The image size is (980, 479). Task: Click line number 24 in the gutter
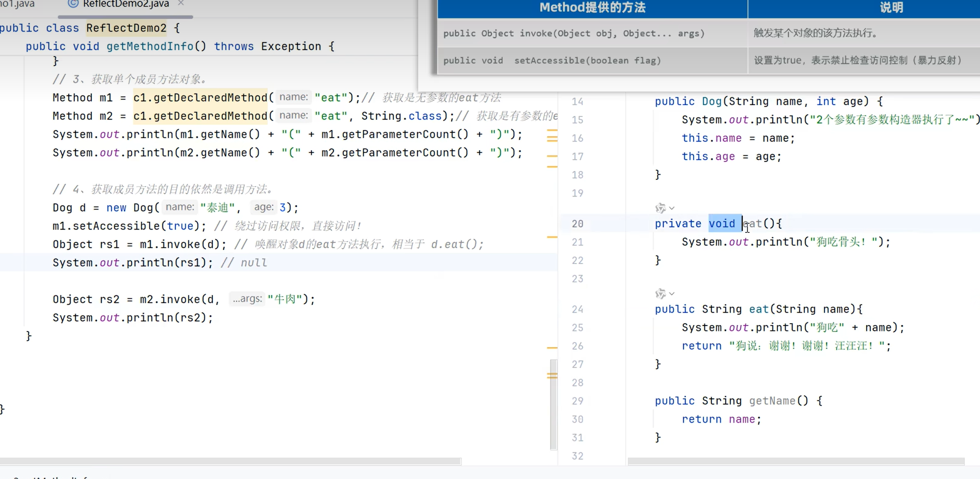578,309
